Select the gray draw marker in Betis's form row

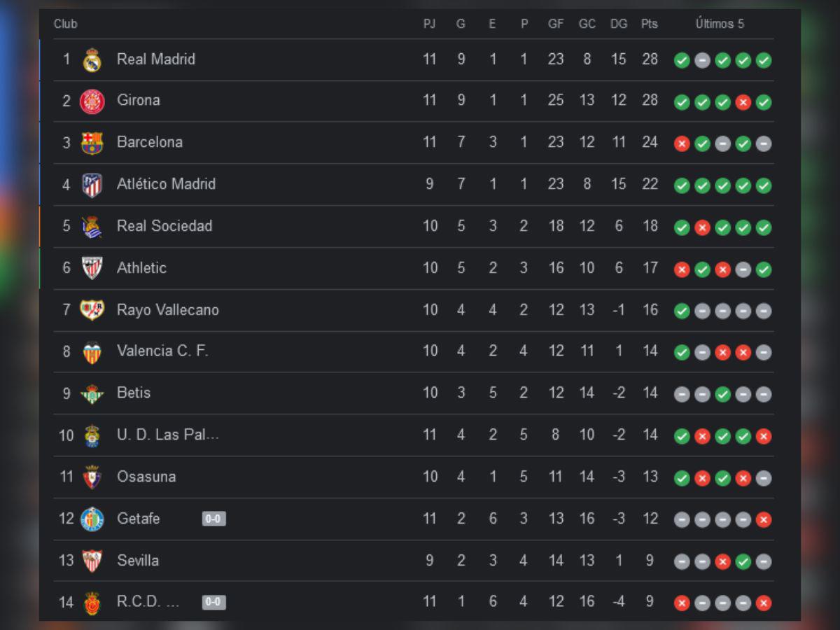coord(681,394)
